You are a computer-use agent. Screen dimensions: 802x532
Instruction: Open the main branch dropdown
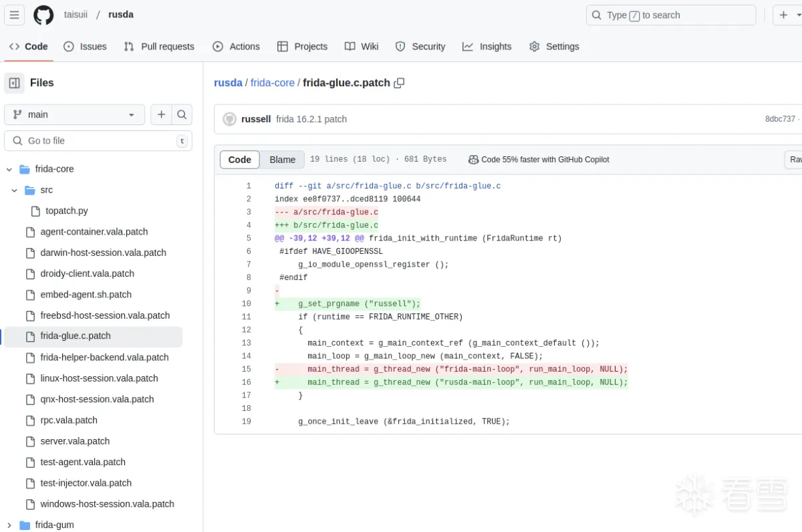coord(74,114)
